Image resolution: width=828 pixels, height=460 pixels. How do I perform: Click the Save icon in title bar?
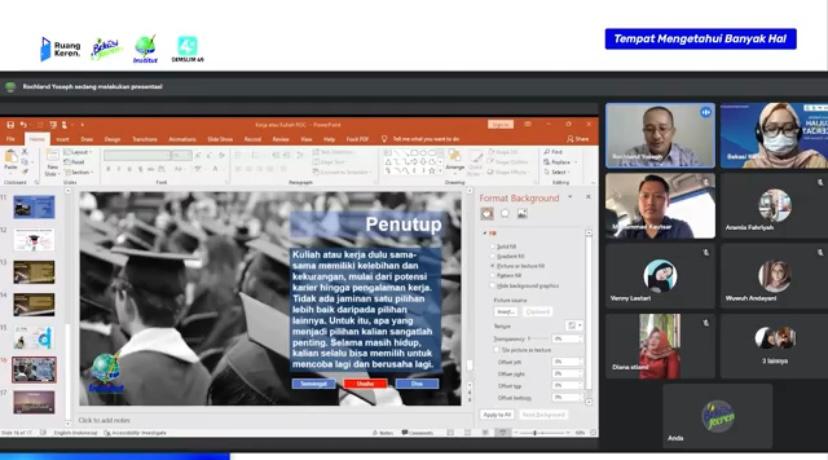coord(10,125)
